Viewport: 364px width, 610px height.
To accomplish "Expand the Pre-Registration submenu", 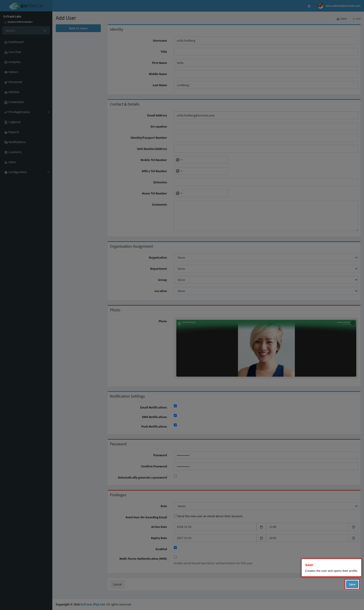I will click(26, 112).
